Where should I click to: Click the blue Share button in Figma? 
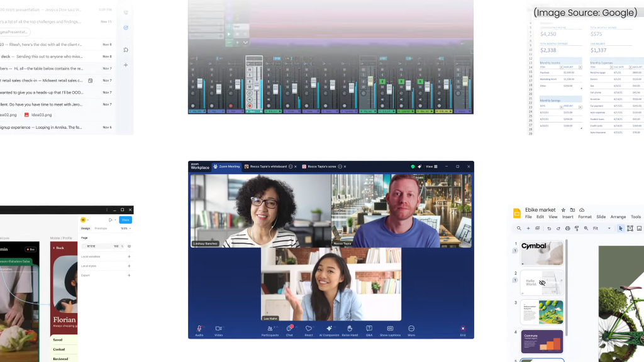(x=125, y=220)
